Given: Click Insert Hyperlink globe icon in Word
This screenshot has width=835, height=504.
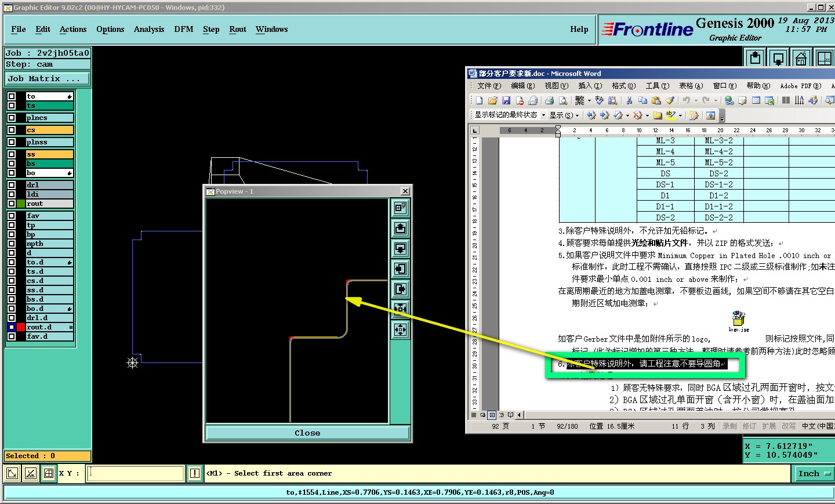Looking at the screenshot, I should 729,100.
